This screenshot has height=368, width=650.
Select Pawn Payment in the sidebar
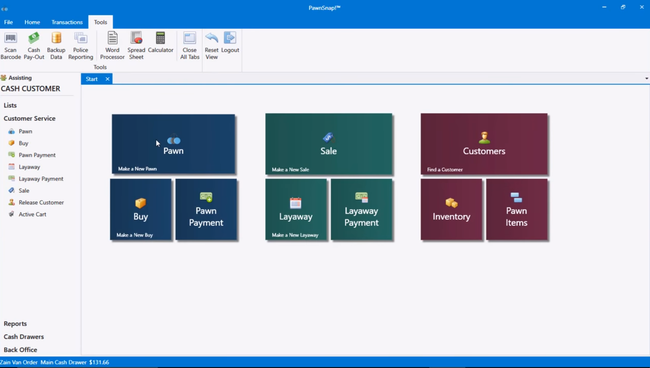coord(37,155)
